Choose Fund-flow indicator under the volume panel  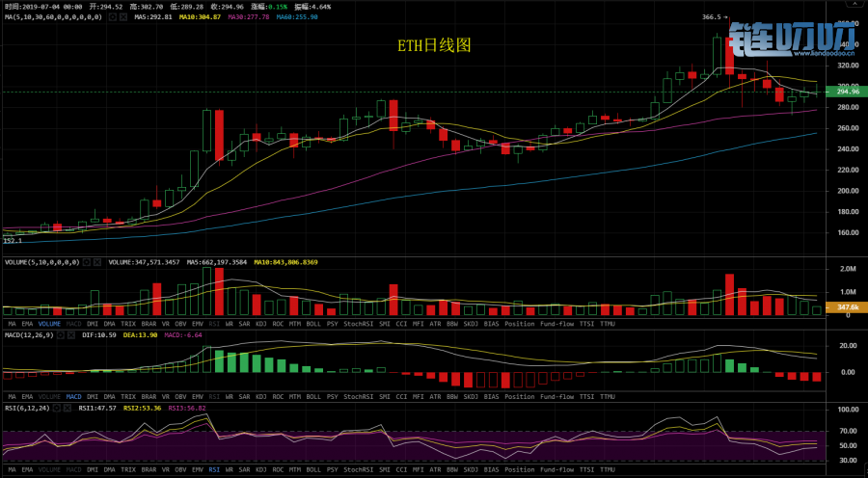pyautogui.click(x=558, y=324)
